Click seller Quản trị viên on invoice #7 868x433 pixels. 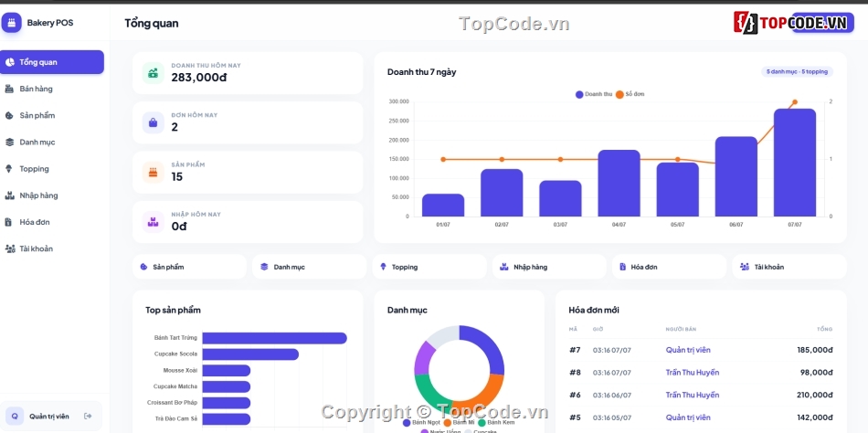click(688, 350)
